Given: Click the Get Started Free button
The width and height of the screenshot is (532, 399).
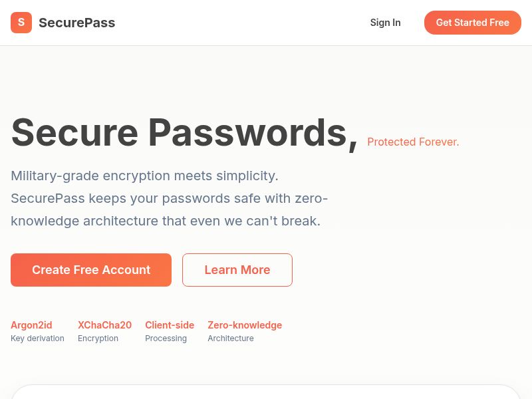Looking at the screenshot, I should 473,22.
